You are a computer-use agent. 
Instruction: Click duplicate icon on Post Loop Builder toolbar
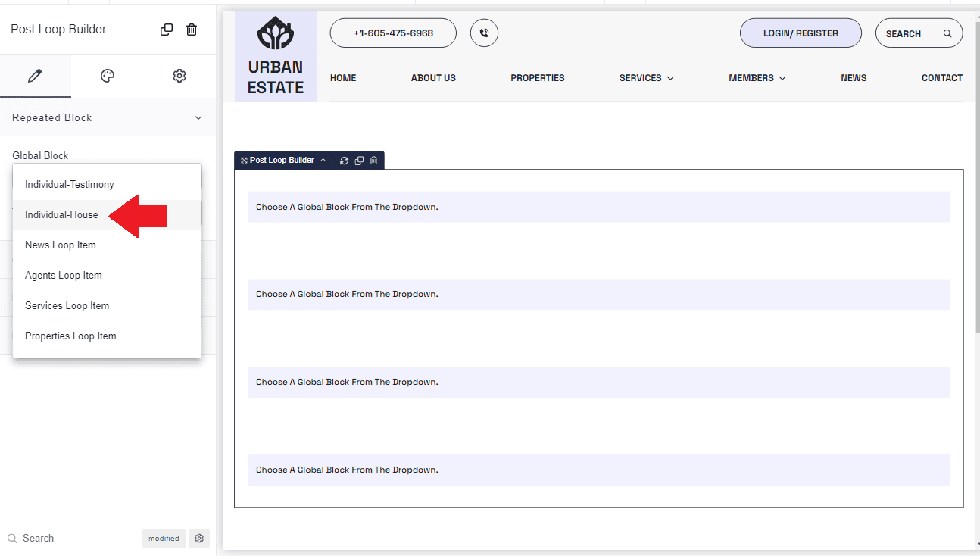(x=359, y=161)
